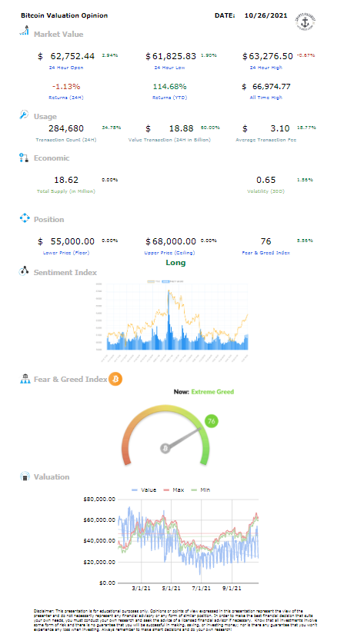Click the Valuation section icon

click(x=25, y=476)
